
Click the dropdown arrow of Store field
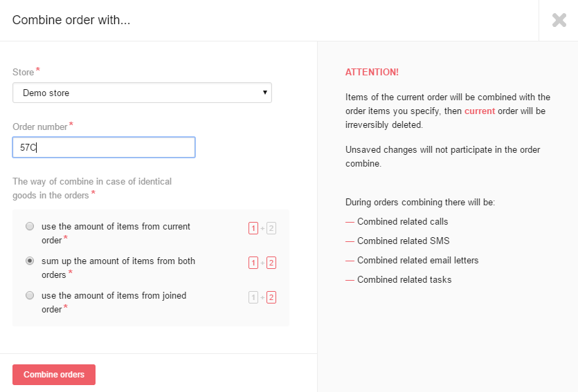pos(264,93)
